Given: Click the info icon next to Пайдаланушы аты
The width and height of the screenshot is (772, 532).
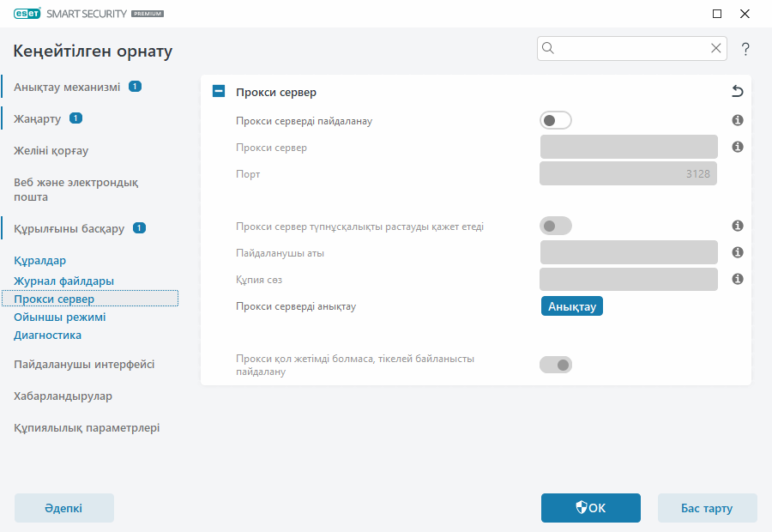Looking at the screenshot, I should click(737, 252).
